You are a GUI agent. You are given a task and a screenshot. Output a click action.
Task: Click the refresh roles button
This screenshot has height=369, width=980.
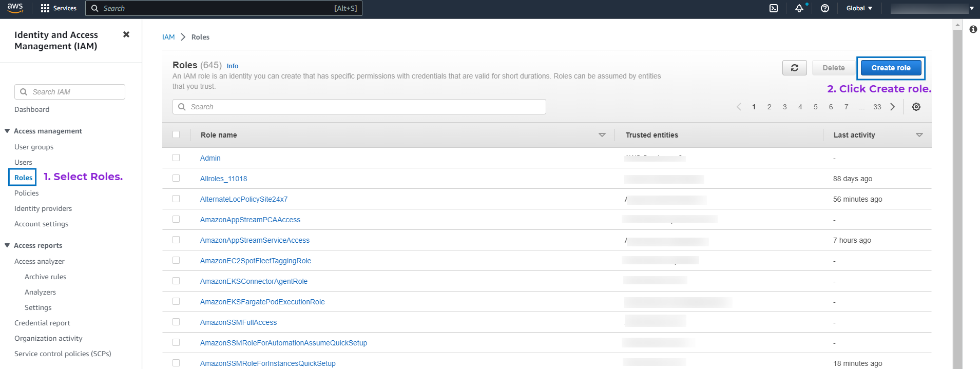[794, 68]
